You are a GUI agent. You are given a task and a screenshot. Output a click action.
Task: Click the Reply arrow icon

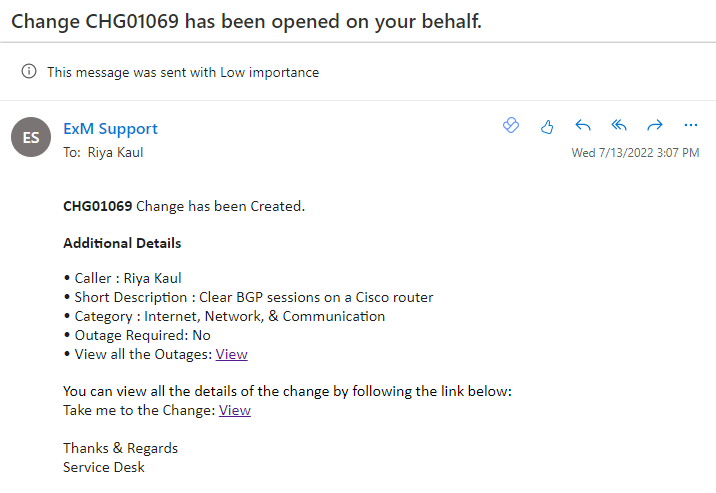click(x=583, y=125)
